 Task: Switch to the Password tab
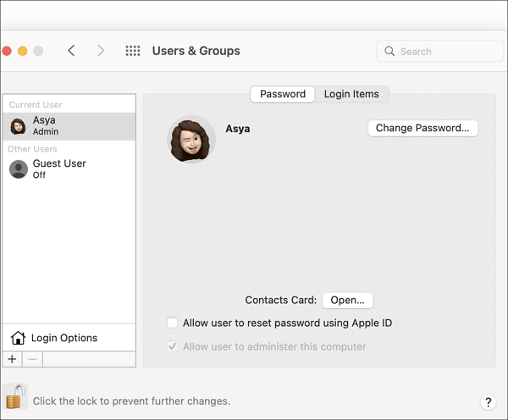pos(283,94)
